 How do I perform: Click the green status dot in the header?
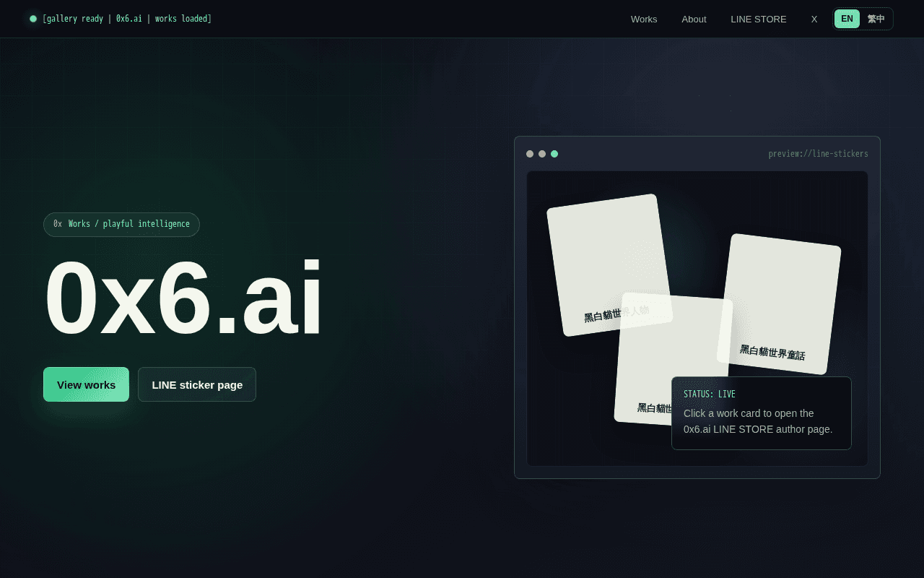click(x=33, y=19)
